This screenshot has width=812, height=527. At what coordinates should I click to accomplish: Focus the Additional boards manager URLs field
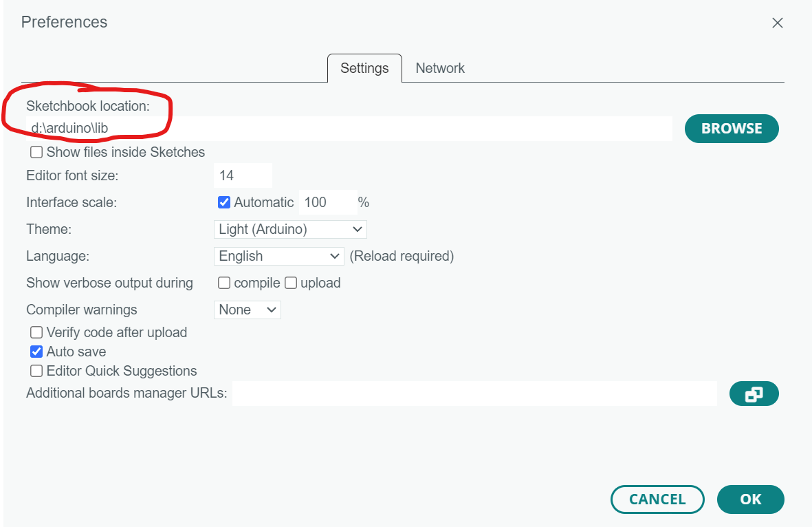(x=474, y=394)
